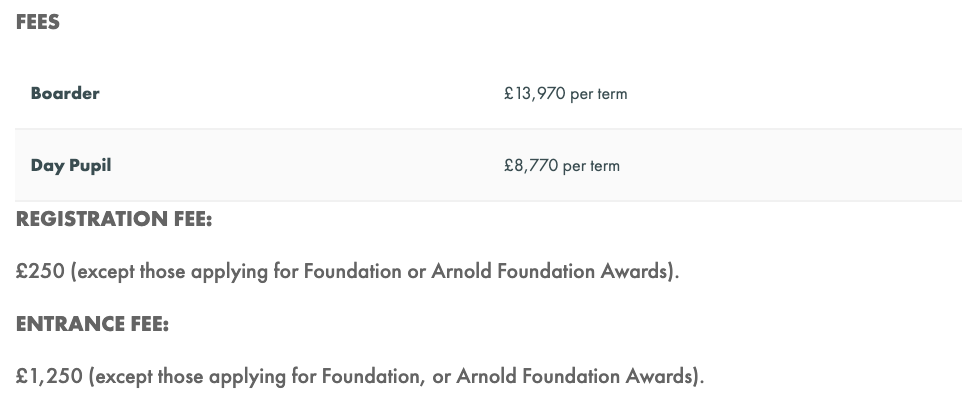The height and width of the screenshot is (406, 964).
Task: Click 'per term' text in Day Pupil row
Action: [591, 167]
